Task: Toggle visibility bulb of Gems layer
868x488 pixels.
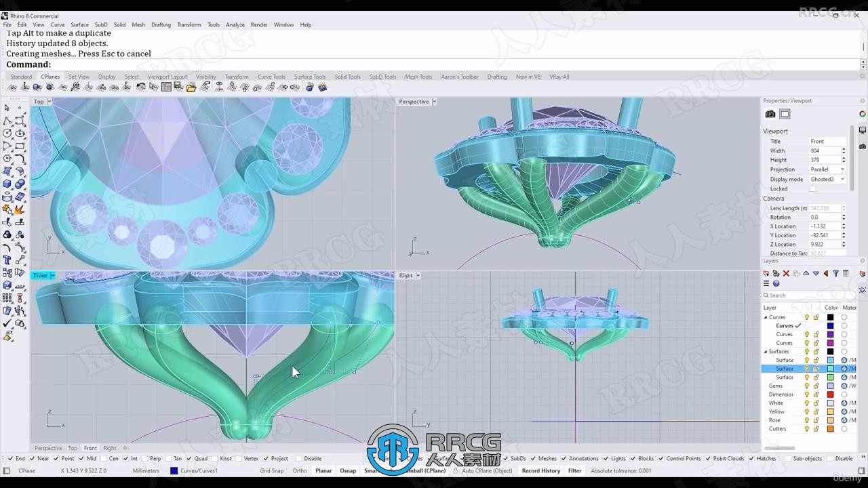Action: coord(807,386)
